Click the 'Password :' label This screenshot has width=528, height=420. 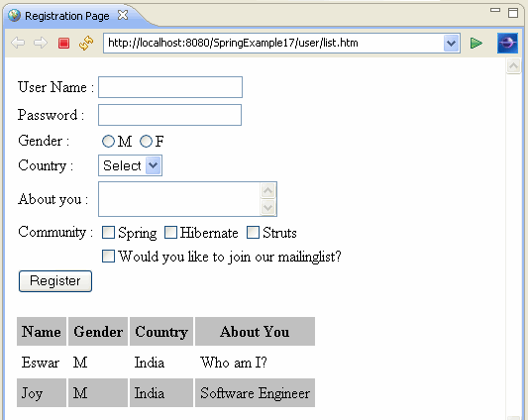click(51, 115)
